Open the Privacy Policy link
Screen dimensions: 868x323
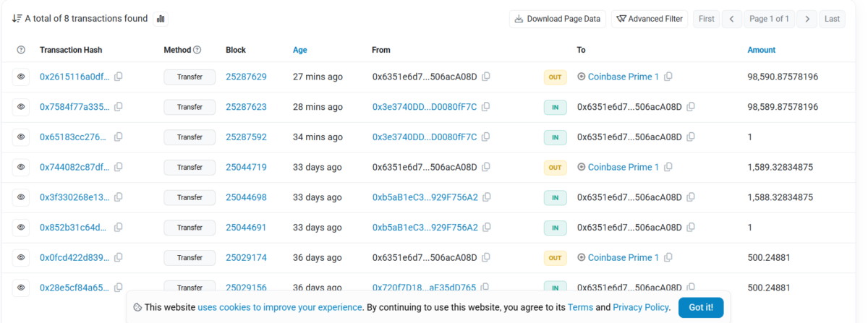641,307
